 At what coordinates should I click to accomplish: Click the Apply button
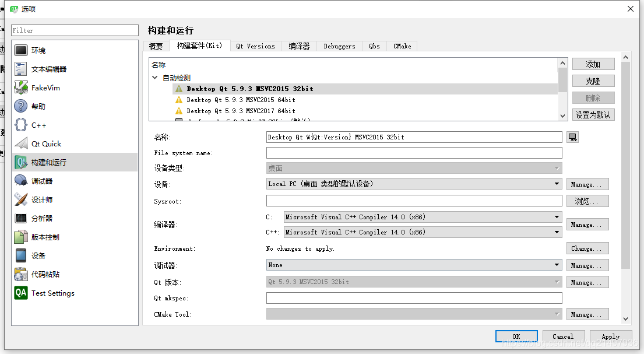(610, 337)
